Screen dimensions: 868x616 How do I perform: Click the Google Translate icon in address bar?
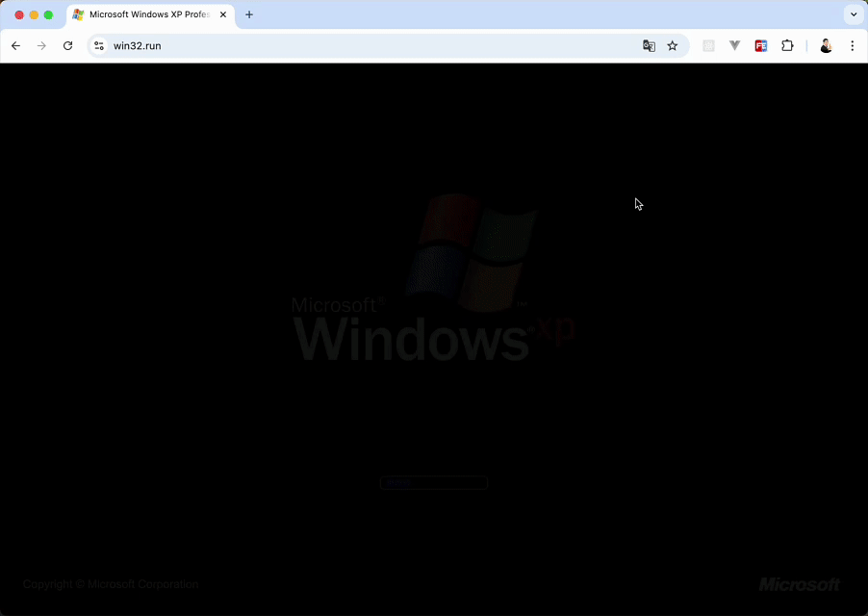click(x=649, y=45)
